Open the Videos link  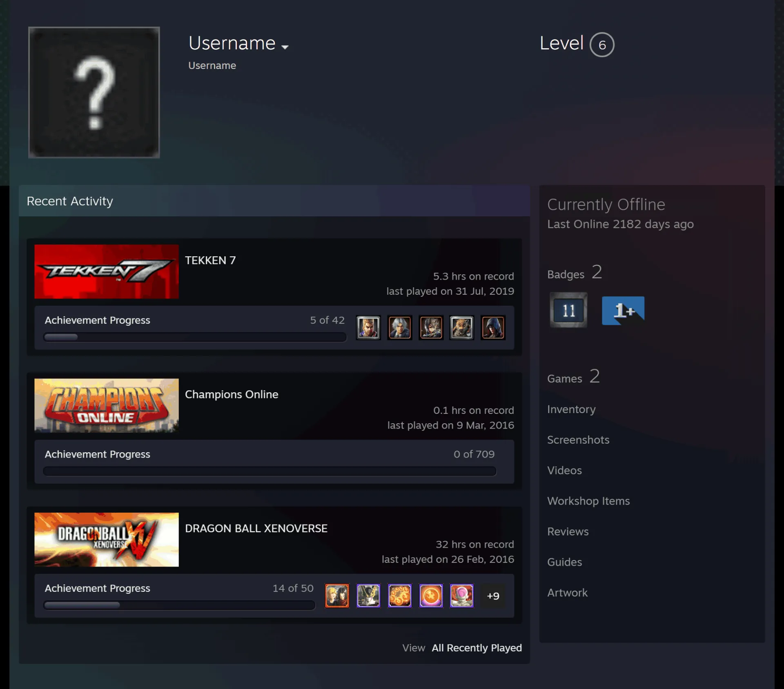click(x=564, y=470)
